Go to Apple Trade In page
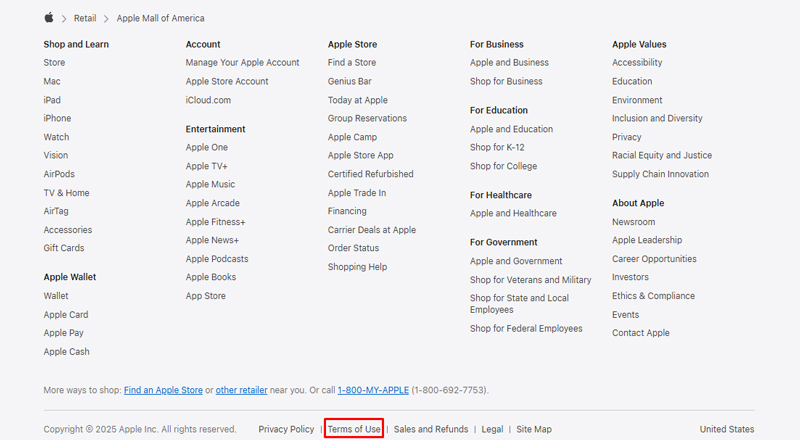800x440 pixels. (356, 193)
